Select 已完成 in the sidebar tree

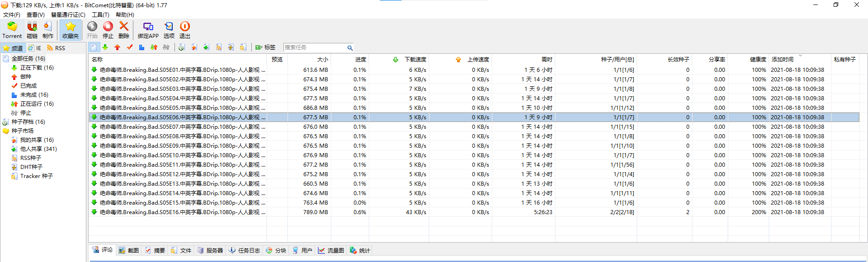coord(28,86)
